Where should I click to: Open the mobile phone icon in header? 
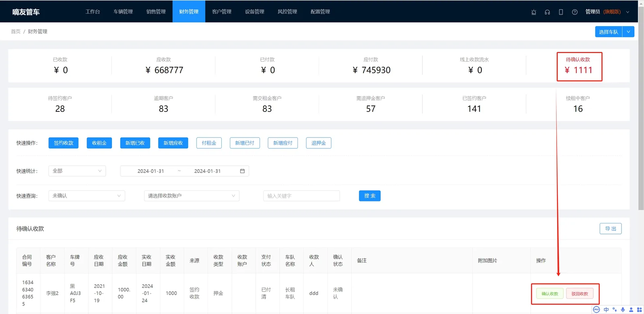click(x=561, y=12)
